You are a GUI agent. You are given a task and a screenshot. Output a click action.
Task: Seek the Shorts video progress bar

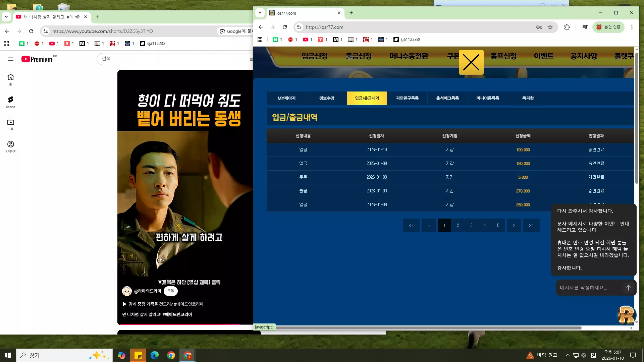click(x=185, y=324)
